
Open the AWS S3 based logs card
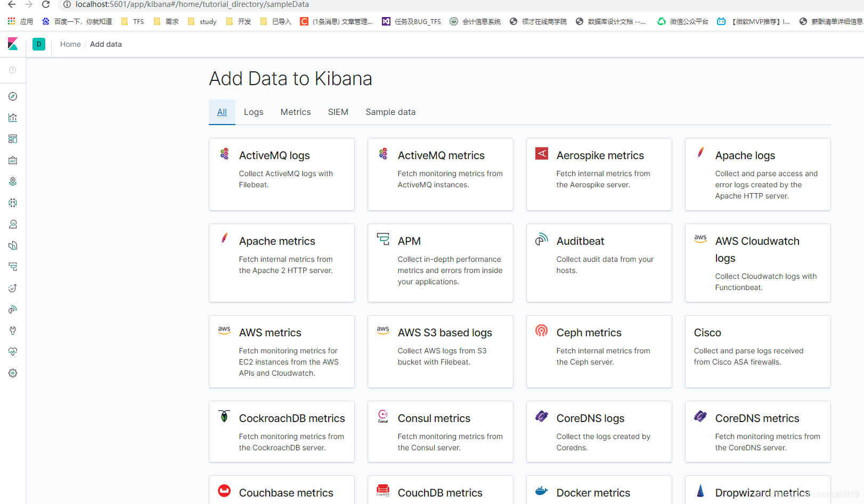click(x=441, y=352)
